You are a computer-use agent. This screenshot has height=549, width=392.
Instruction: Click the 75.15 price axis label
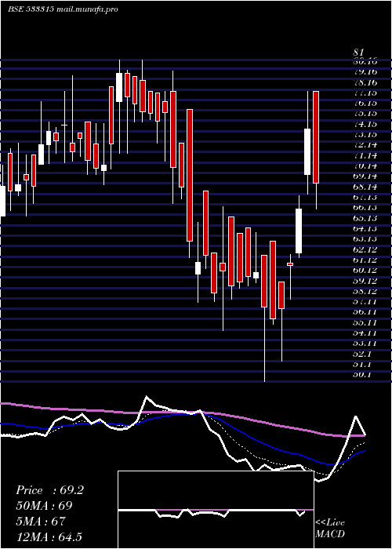[365, 114]
